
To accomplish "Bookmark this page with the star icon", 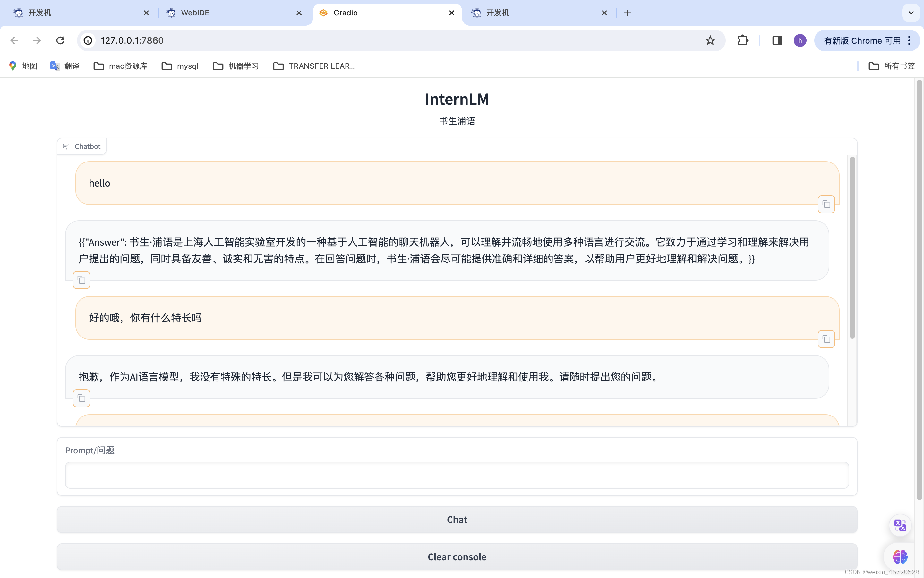I will (710, 40).
